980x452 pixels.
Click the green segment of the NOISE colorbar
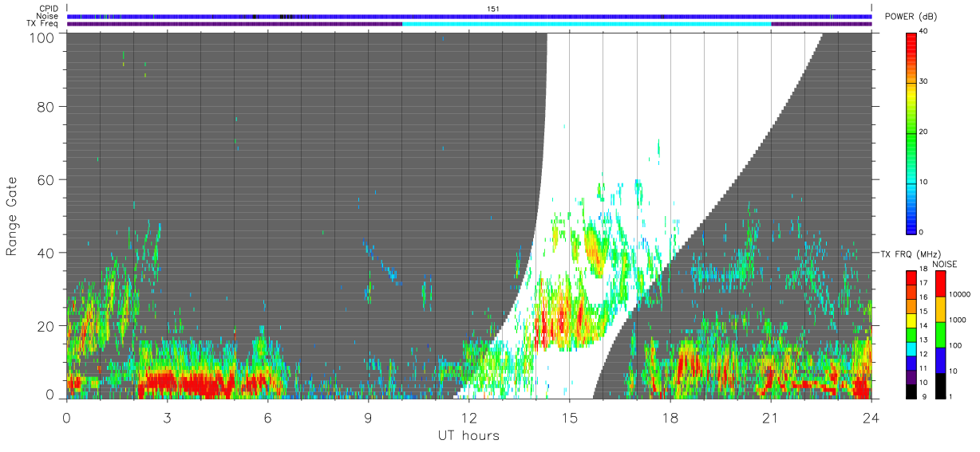coord(941,335)
